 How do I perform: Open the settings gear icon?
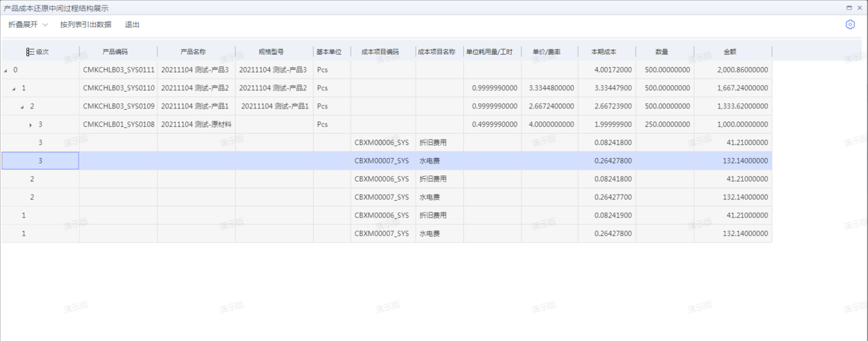[x=850, y=24]
